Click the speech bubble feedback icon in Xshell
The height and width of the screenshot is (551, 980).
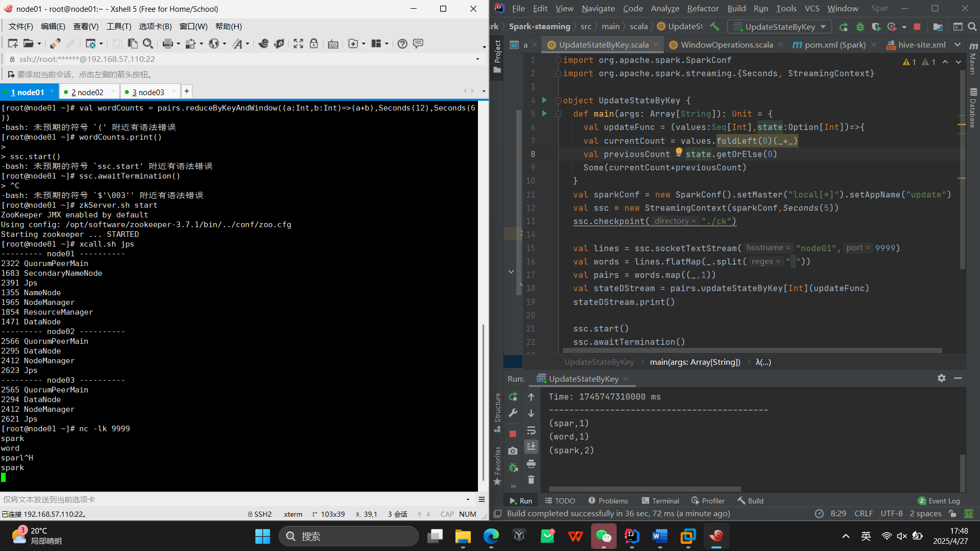pos(418,43)
